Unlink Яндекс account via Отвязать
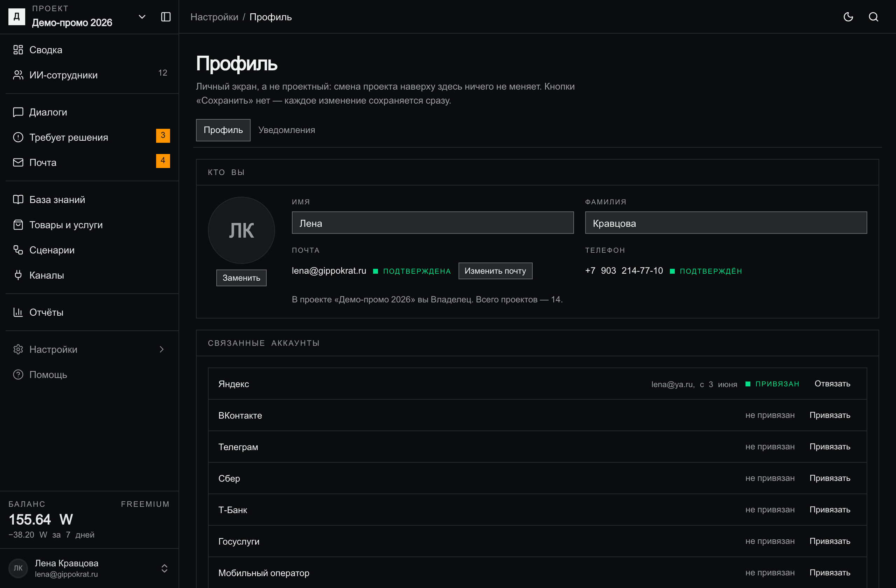The height and width of the screenshot is (588, 896). pos(832,384)
